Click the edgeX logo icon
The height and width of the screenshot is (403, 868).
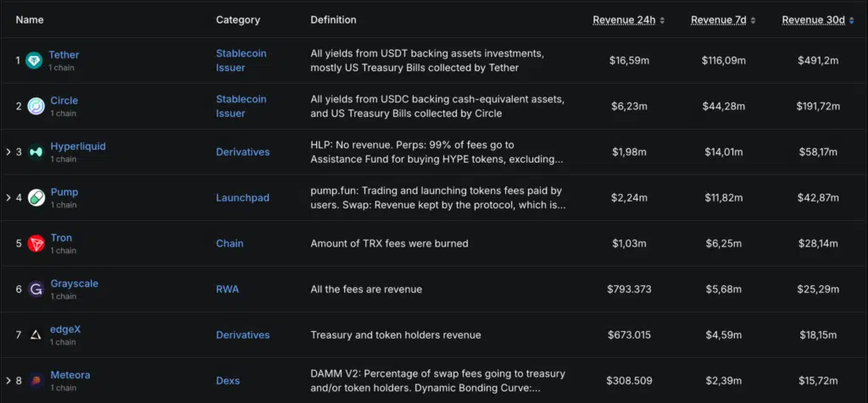(36, 335)
